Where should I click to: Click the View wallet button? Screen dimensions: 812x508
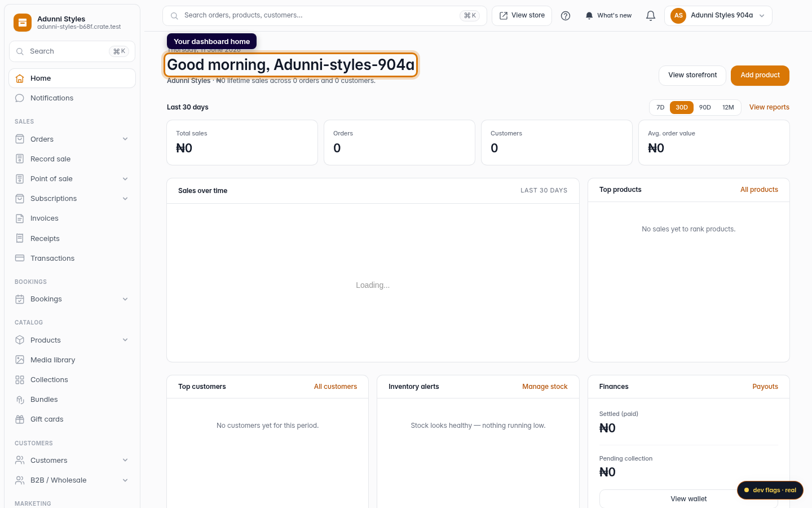689,499
